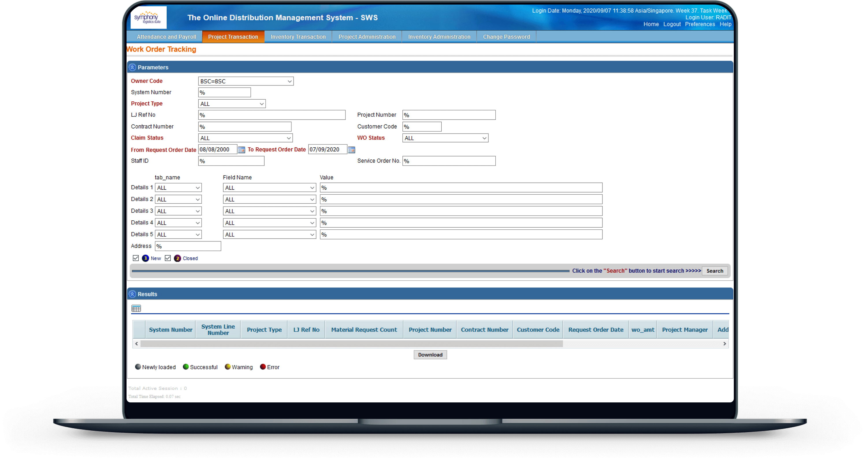Open Details 1 tab_name dropdown
Viewport: 868px width, 461px height.
point(178,188)
